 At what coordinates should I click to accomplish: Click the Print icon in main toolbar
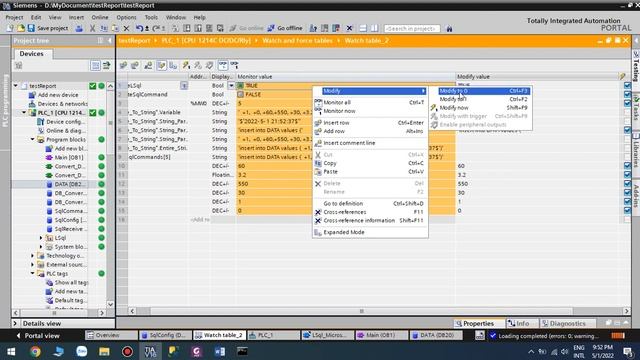coord(79,28)
